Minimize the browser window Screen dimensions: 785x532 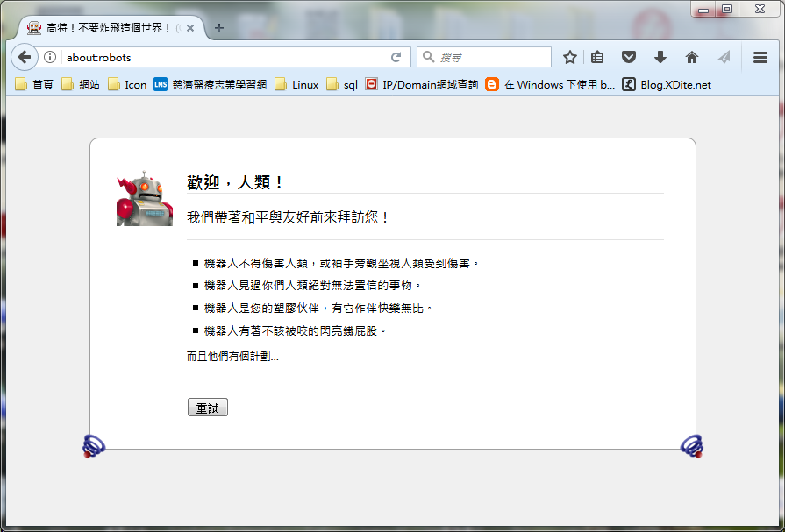[x=703, y=9]
